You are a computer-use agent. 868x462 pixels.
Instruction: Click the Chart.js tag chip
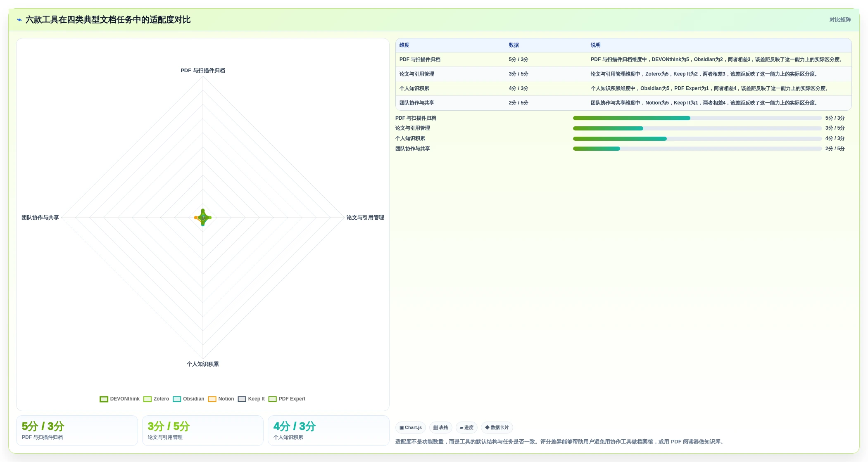(x=411, y=427)
